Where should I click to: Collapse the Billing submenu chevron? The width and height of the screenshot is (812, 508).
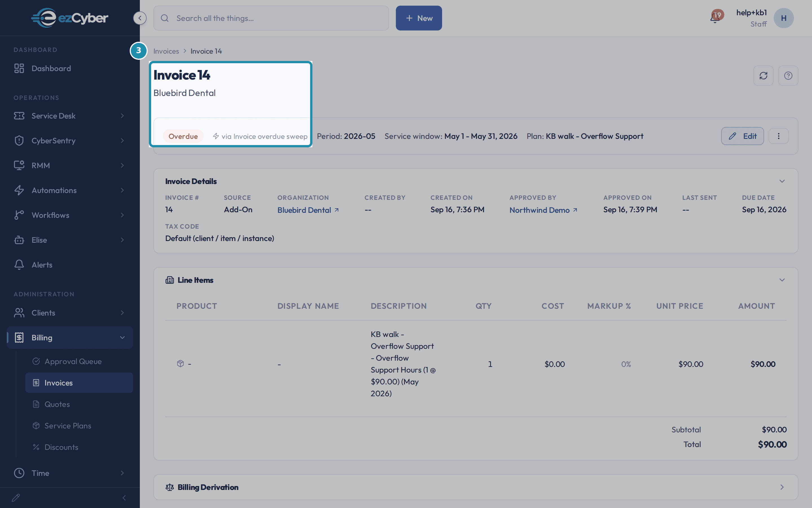pos(122,338)
